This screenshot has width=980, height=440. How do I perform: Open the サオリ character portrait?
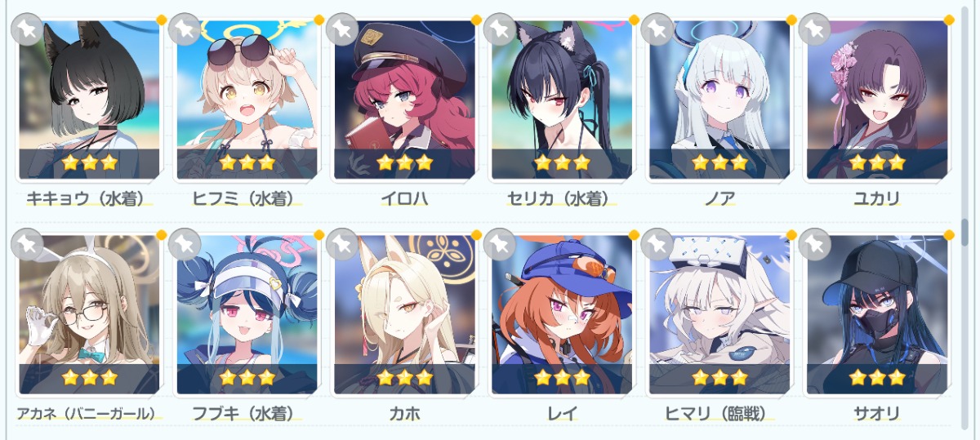[878, 315]
